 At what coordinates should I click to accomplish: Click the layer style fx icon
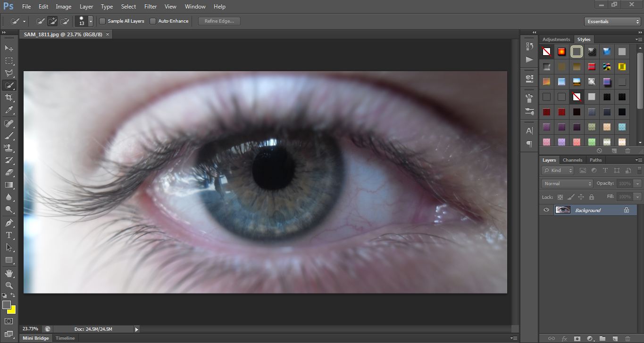564,338
